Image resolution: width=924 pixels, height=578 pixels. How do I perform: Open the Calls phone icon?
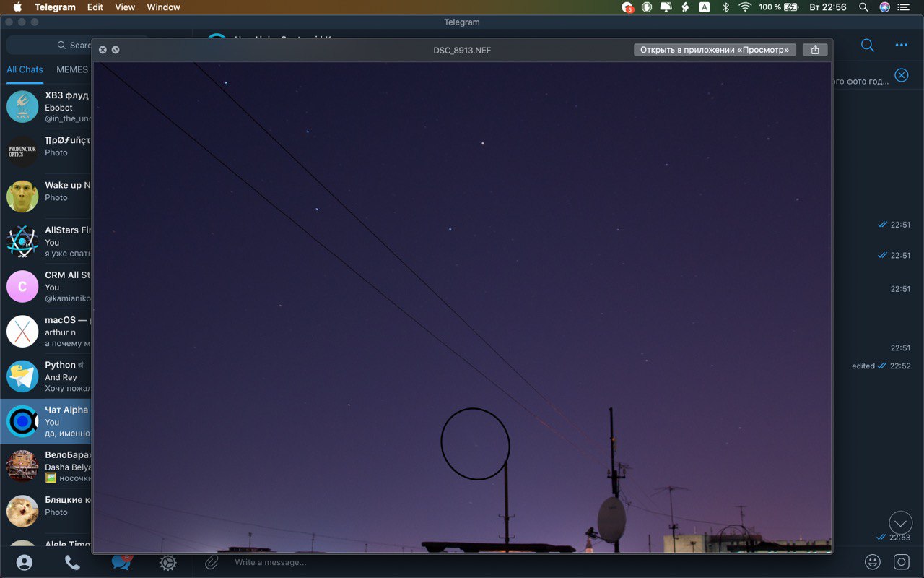(72, 562)
